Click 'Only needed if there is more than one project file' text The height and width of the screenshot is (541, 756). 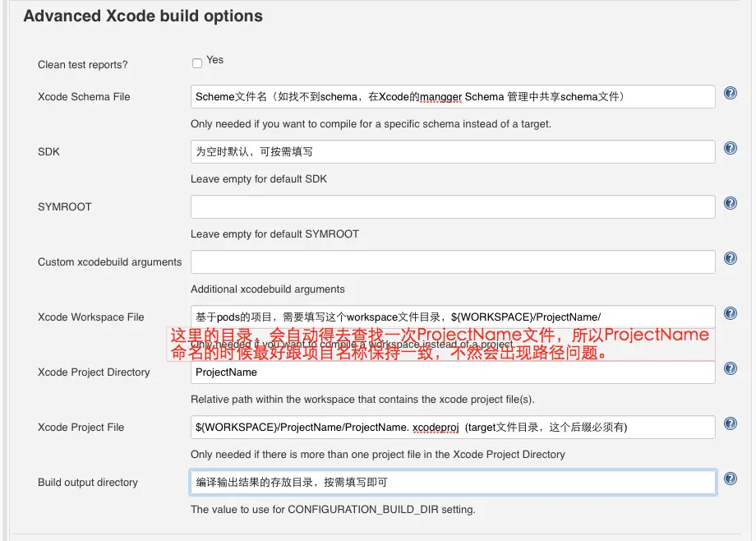pos(377,455)
